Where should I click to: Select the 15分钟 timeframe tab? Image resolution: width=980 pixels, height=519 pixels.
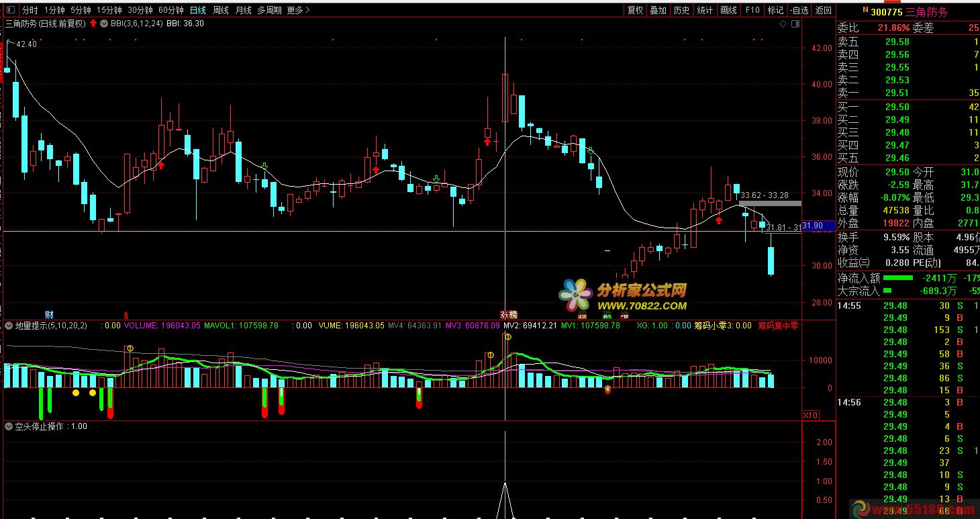pyautogui.click(x=109, y=10)
